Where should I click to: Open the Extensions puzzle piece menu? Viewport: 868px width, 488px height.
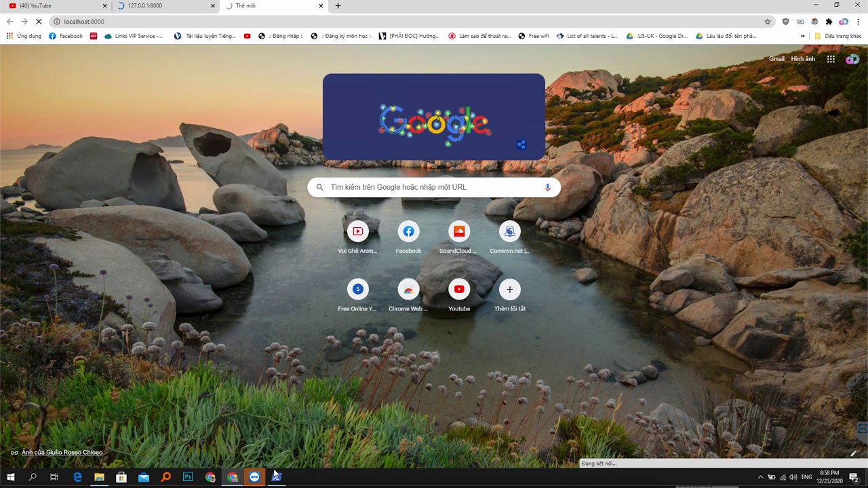pos(829,22)
